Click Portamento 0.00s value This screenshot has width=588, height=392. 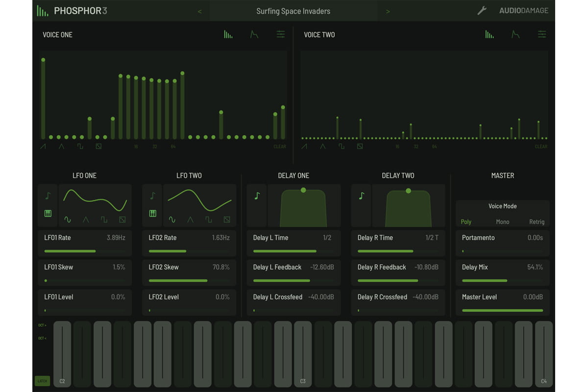pos(535,238)
